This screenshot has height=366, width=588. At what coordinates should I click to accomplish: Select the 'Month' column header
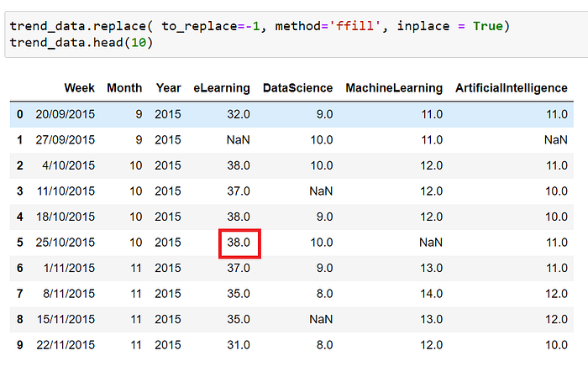click(x=124, y=88)
